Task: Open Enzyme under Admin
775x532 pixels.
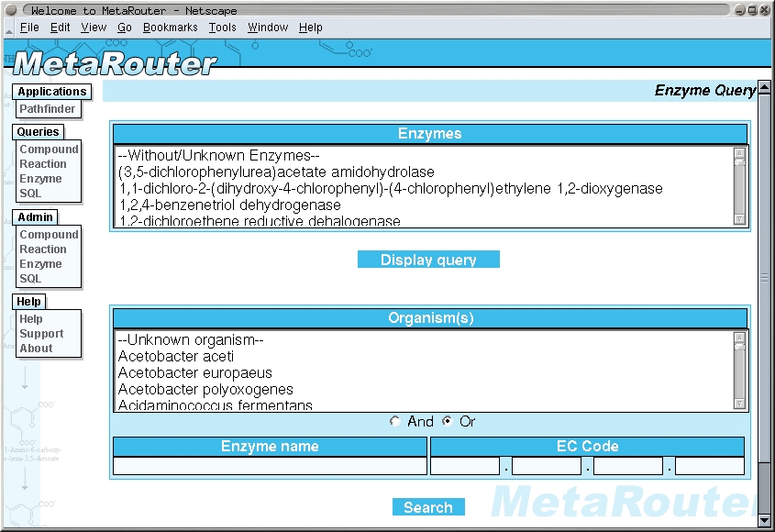Action: point(40,264)
